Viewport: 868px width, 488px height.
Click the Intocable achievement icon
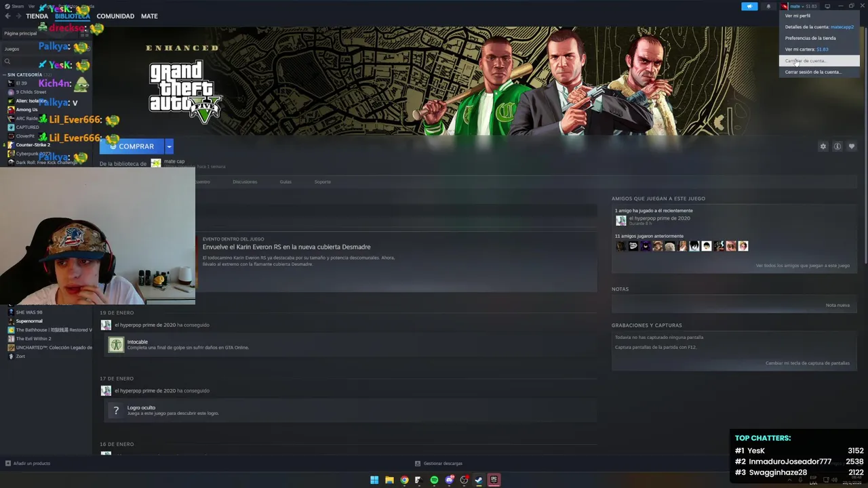[116, 344]
